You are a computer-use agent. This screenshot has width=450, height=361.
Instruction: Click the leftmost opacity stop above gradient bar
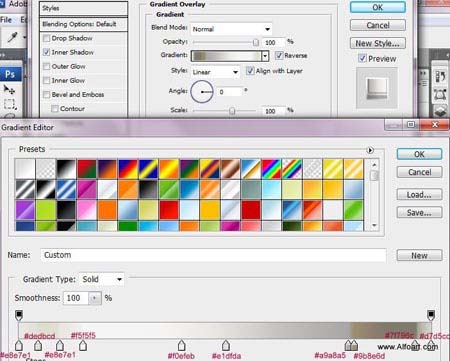19,315
